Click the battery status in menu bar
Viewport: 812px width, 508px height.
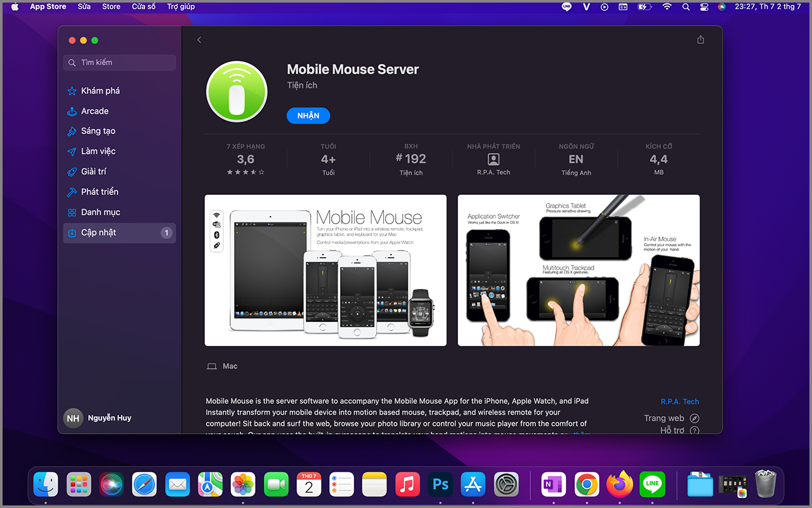645,7
